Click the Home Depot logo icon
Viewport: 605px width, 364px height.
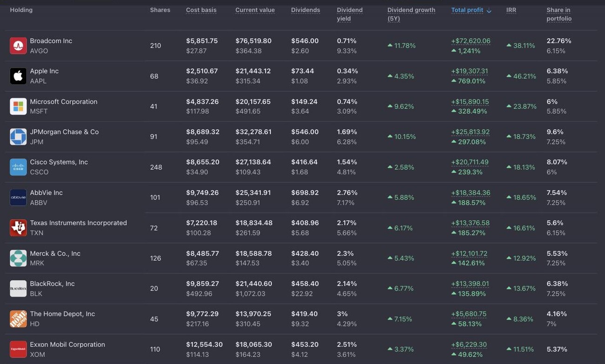(x=18, y=319)
